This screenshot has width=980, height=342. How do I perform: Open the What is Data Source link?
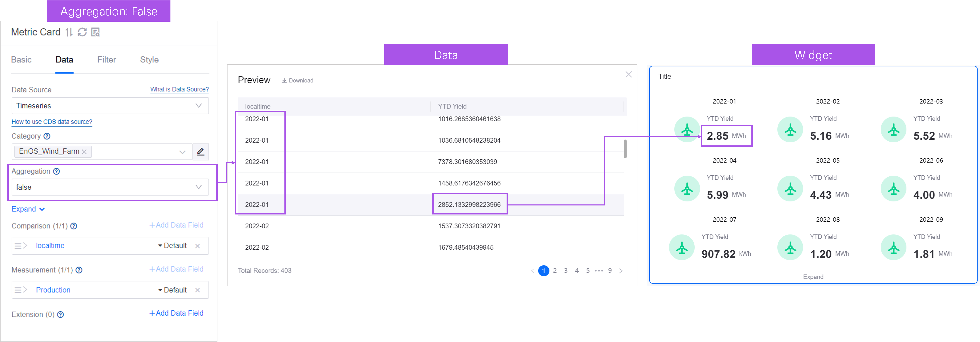click(x=179, y=89)
